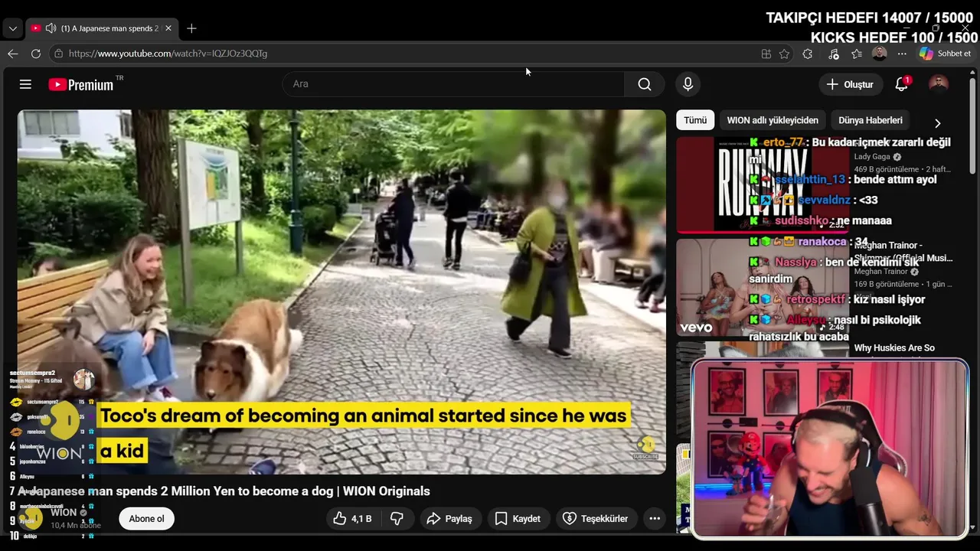Add this page to favorites star
The height and width of the screenshot is (551, 980).
[x=784, y=54]
